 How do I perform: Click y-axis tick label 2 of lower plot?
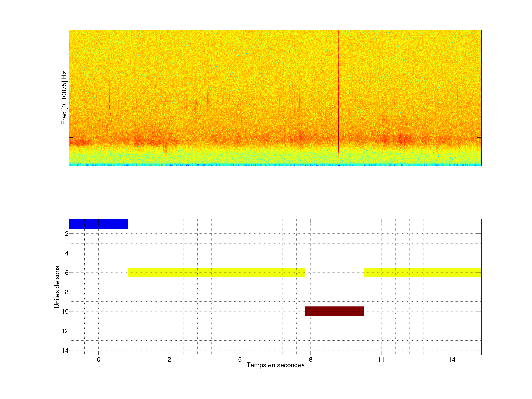(67, 234)
